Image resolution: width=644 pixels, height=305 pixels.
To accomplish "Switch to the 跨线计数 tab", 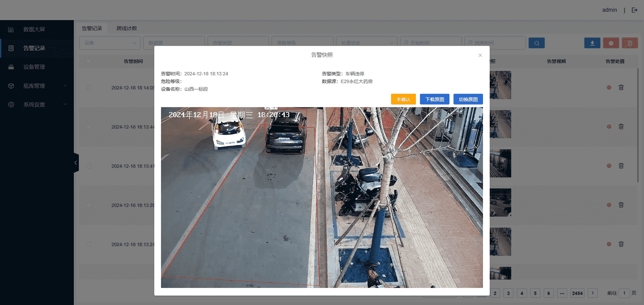I will (127, 28).
